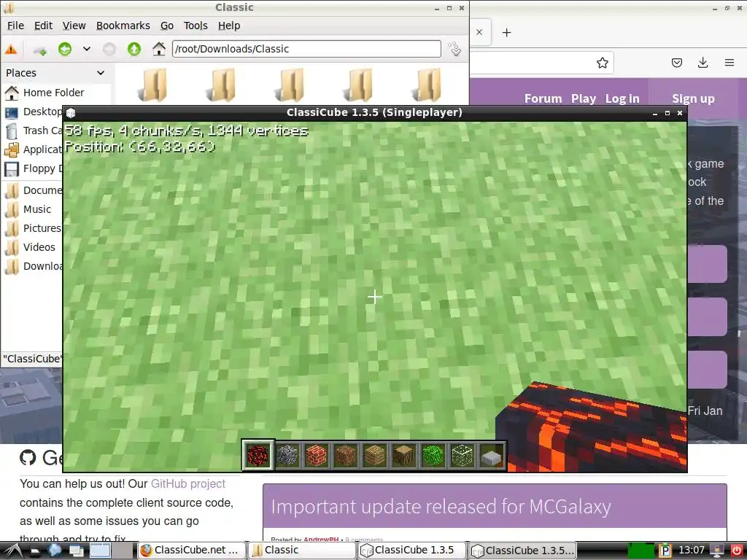Open Documents in Places sidebar
Viewport: 747px width, 560px height.
[32, 190]
